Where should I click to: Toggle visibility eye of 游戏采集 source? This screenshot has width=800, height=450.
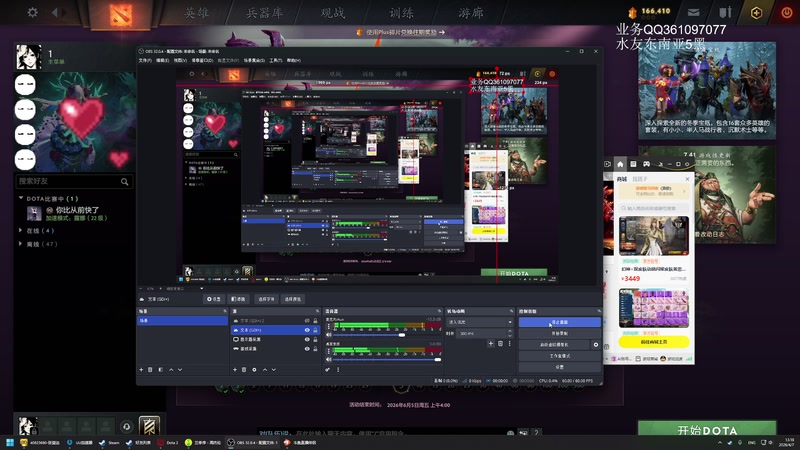(x=307, y=348)
